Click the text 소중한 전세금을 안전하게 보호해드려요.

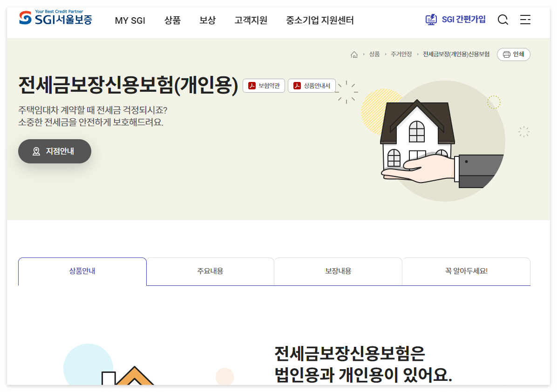91,122
